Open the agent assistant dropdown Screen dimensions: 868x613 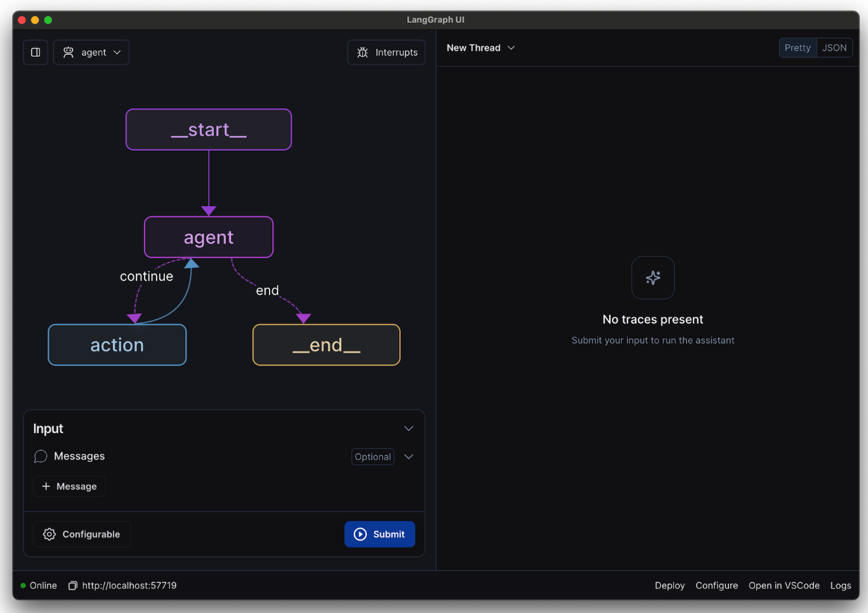92,52
